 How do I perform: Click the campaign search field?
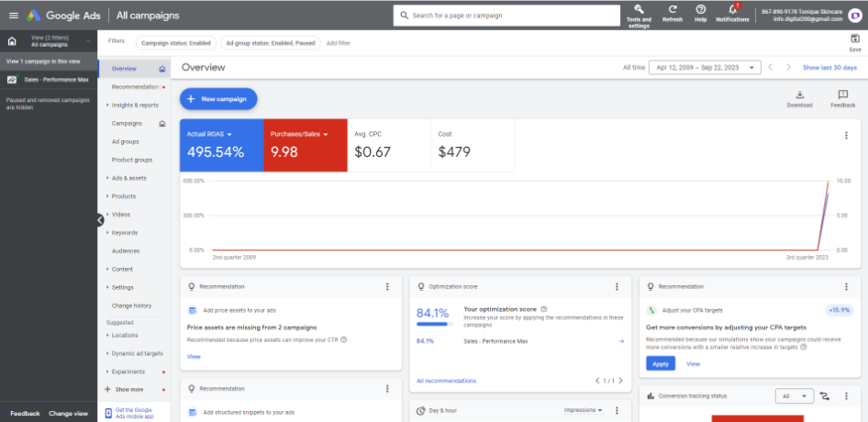click(506, 16)
